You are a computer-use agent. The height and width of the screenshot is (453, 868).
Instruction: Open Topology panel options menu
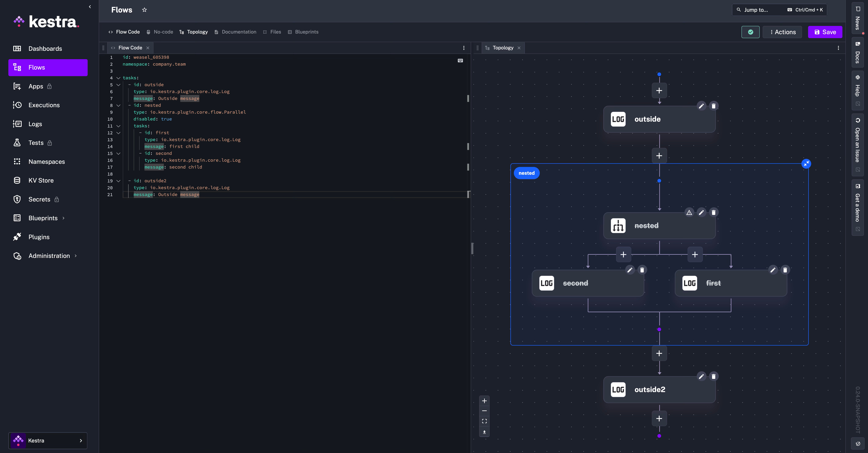(x=838, y=48)
